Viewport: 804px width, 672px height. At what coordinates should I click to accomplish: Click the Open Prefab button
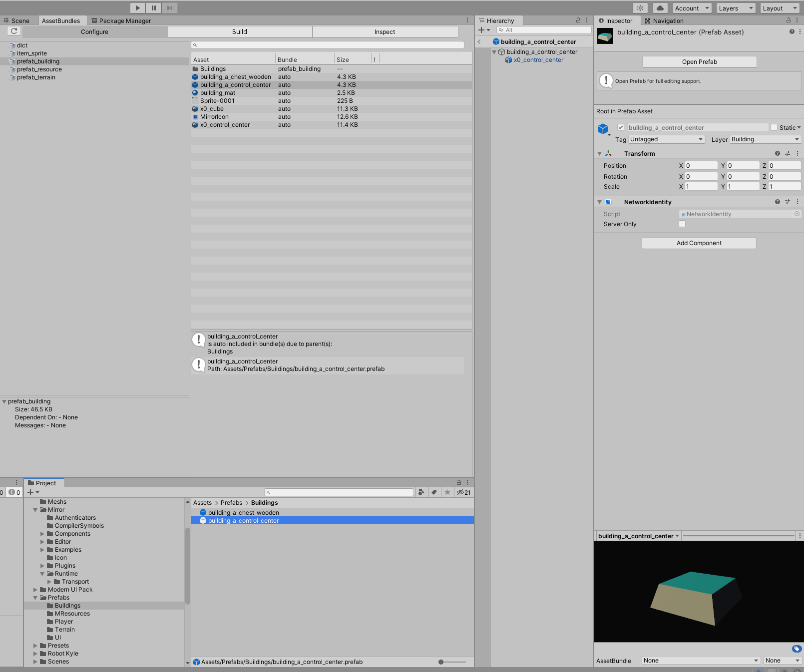point(699,61)
